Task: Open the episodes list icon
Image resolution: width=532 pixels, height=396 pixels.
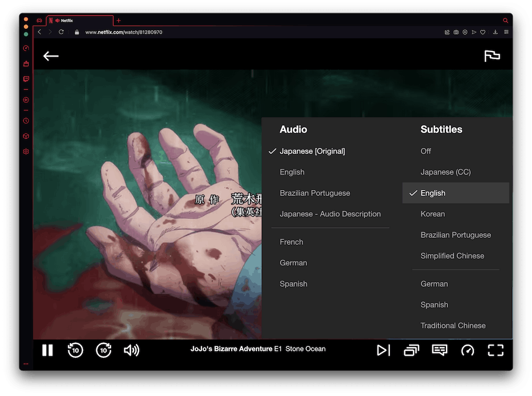Action: [412, 350]
